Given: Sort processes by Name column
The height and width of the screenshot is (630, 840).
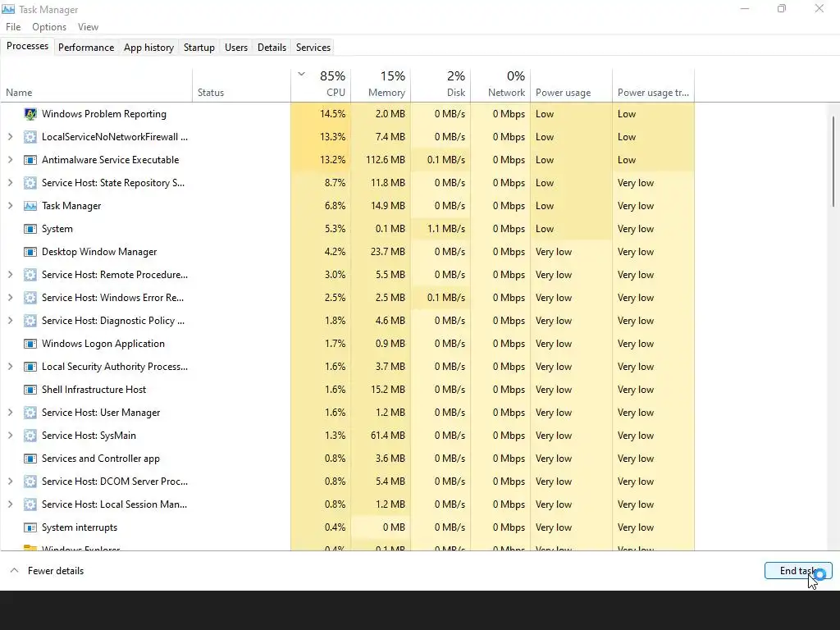Looking at the screenshot, I should pos(97,85).
